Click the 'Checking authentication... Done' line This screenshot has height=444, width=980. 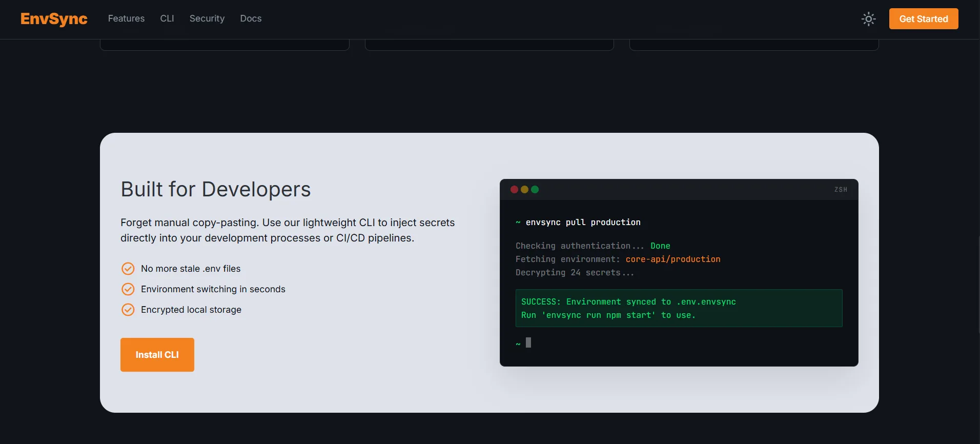tap(593, 246)
